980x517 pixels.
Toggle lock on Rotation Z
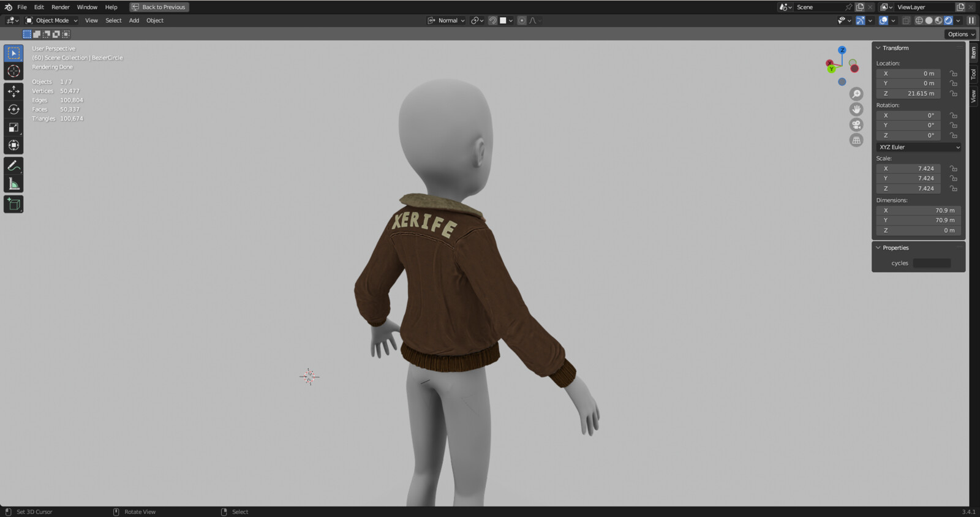[953, 135]
